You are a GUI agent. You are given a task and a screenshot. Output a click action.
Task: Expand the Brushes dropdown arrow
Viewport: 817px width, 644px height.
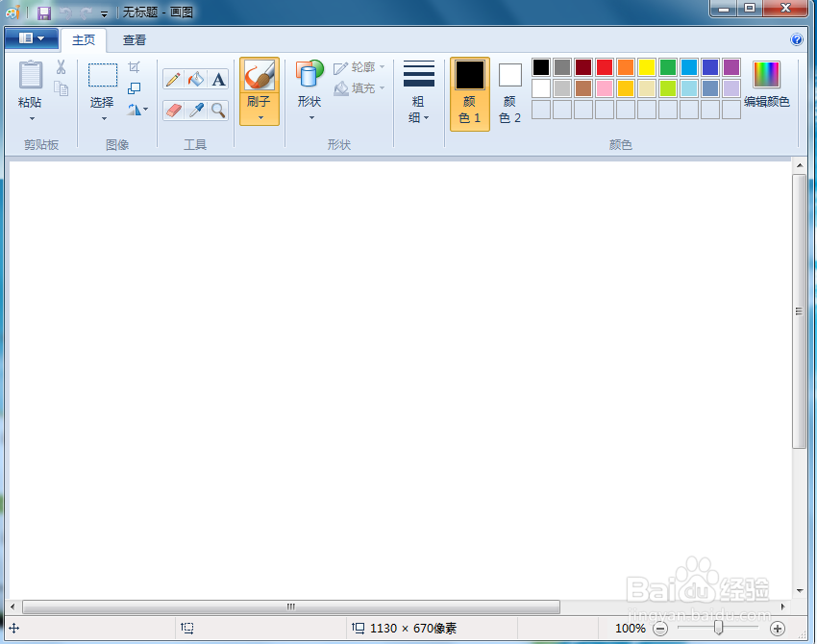(260, 118)
